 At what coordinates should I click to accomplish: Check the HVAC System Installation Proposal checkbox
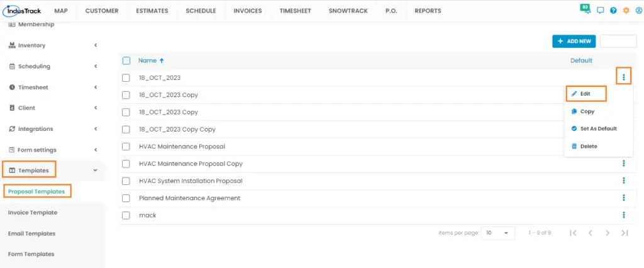126,181
